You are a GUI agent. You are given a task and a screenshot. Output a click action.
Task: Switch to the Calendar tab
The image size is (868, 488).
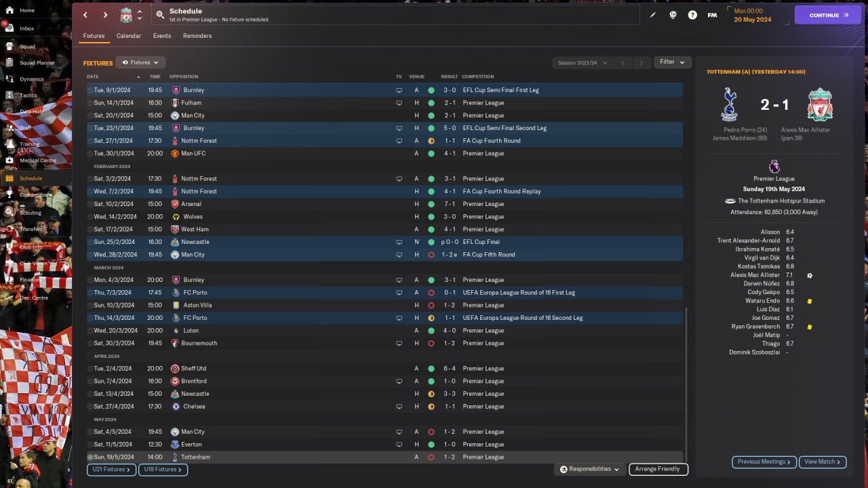pos(129,36)
